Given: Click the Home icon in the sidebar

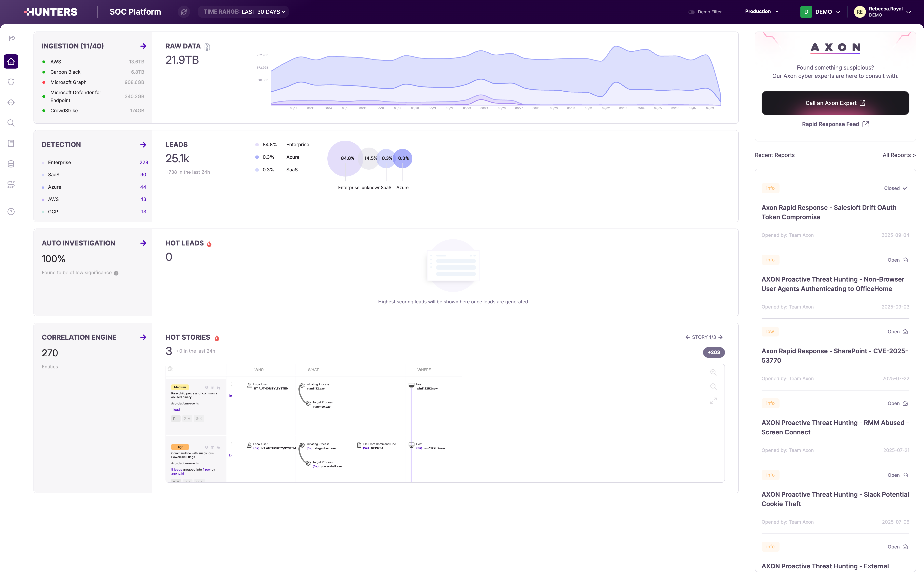Looking at the screenshot, I should 11,61.
